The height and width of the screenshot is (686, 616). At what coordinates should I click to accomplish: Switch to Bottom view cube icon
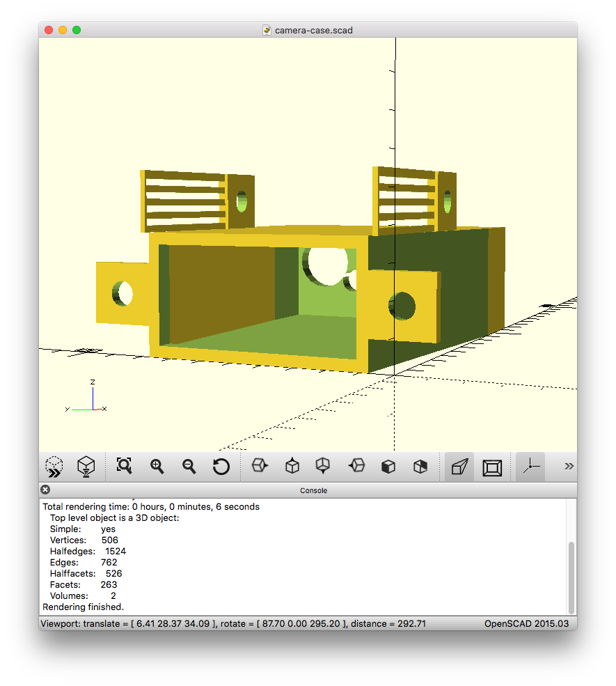pos(323,466)
